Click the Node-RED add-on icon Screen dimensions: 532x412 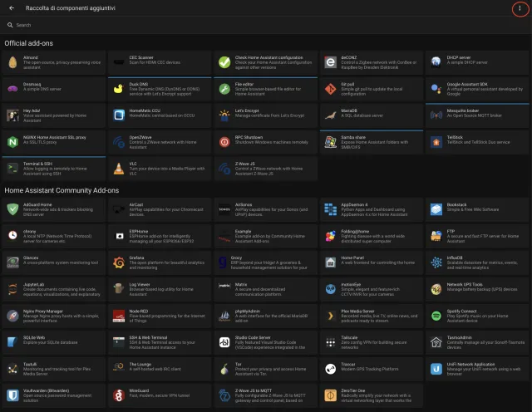coord(118,316)
